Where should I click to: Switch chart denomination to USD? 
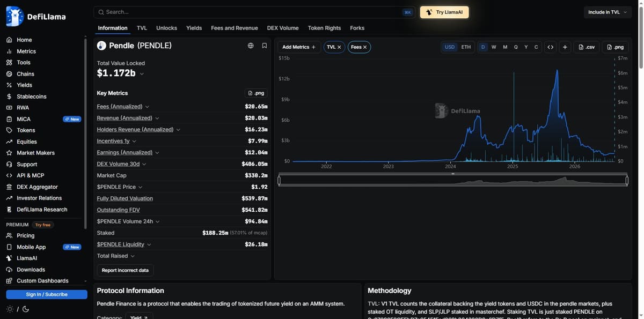click(450, 47)
